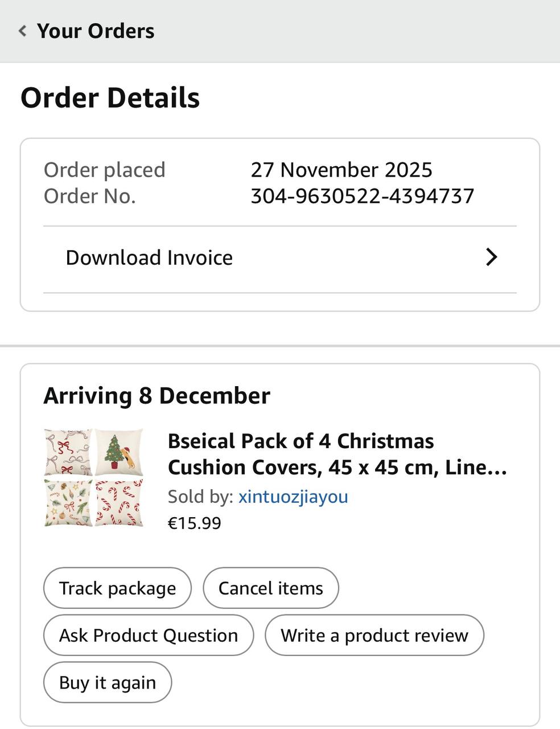560x729 pixels.
Task: Click the Arriving 8 December heading
Action: [x=157, y=396]
